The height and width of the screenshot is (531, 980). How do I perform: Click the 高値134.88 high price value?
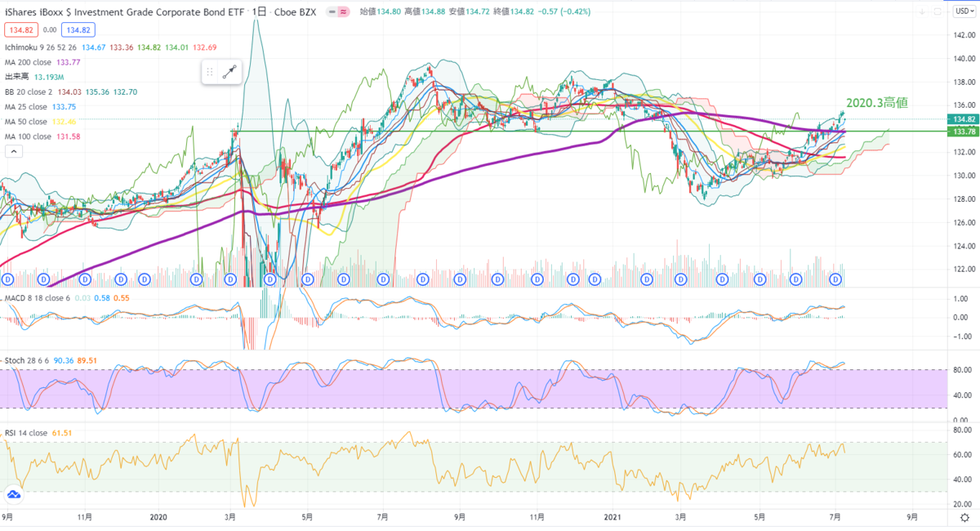[x=425, y=12]
